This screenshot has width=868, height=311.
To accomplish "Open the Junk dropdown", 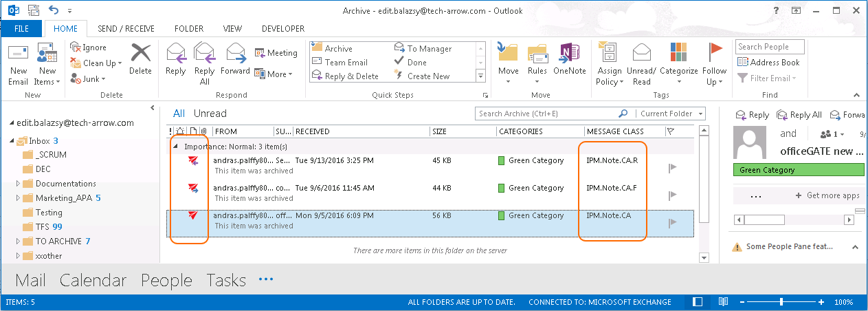I will pos(89,79).
